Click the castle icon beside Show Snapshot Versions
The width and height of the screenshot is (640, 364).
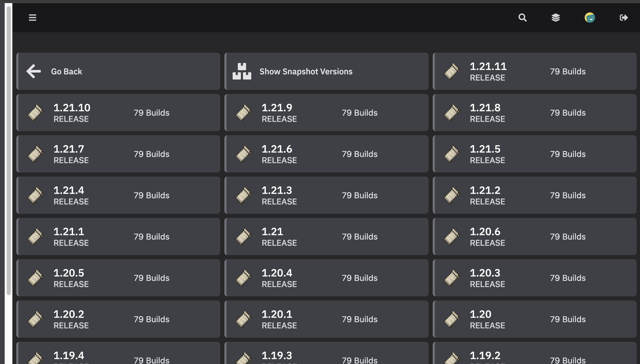(x=242, y=71)
